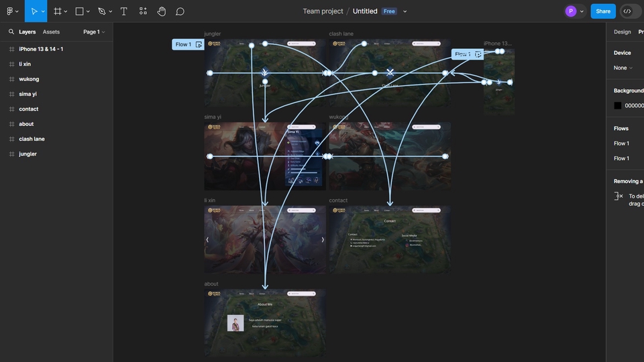Click the jungler frame title label
Screen dimensions: 644x362
(x=213, y=34)
